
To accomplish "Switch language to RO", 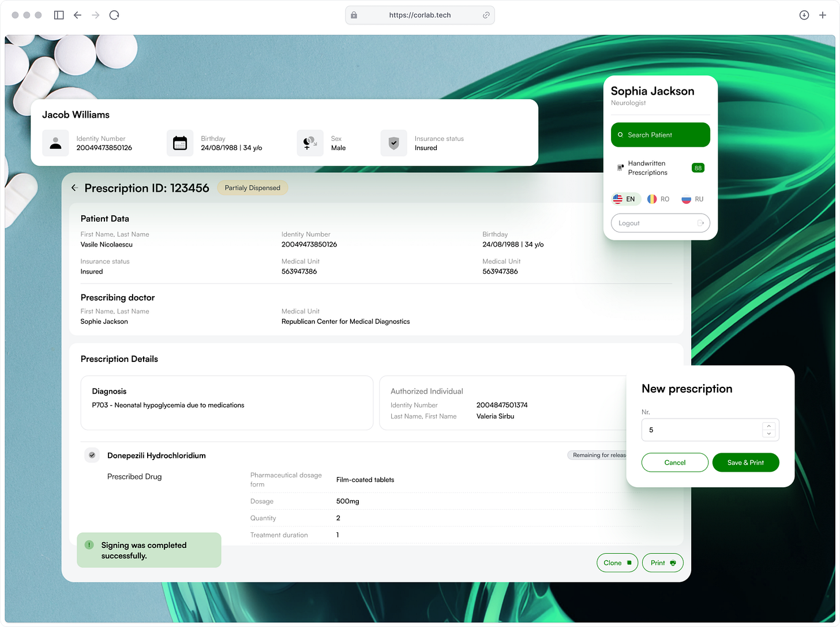I will tap(658, 199).
